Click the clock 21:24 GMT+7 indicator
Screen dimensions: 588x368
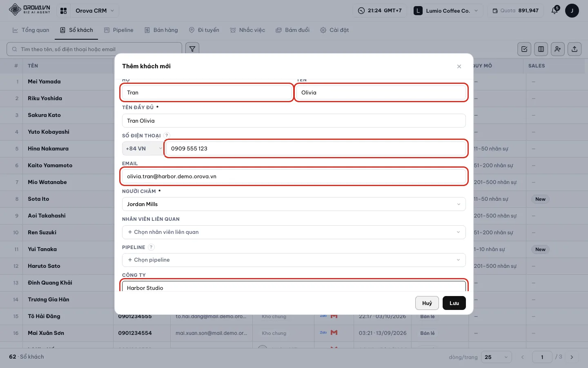[380, 11]
